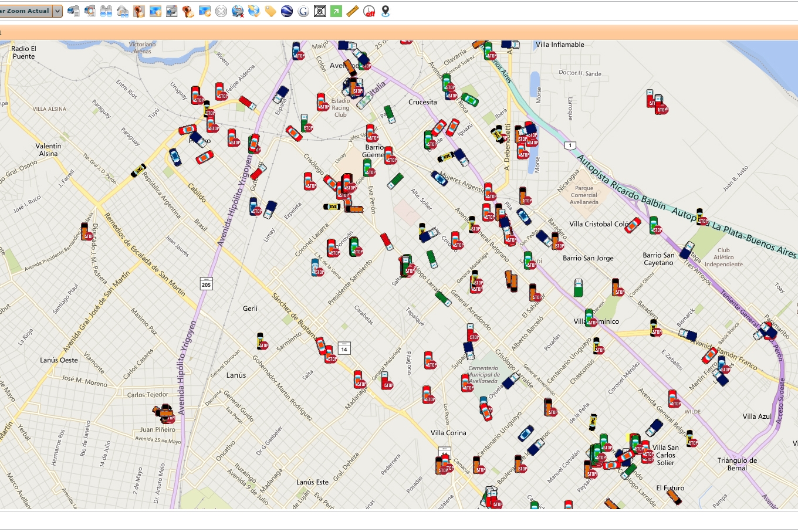Toggle the clock 'off' timer icon

369,11
